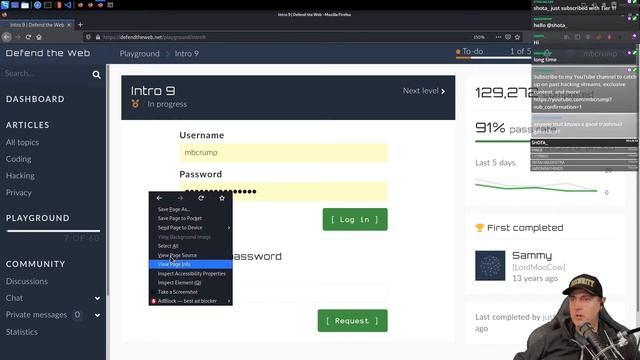
Task: Choose Select All in context menu
Action: (191, 246)
